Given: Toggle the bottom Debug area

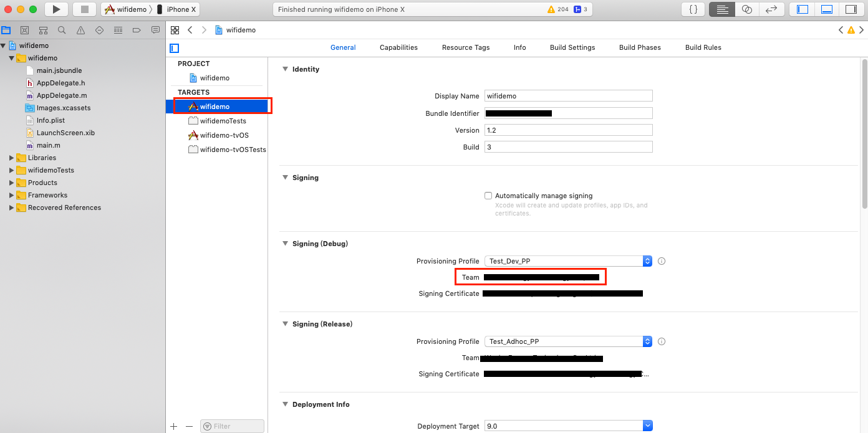Looking at the screenshot, I should point(827,9).
